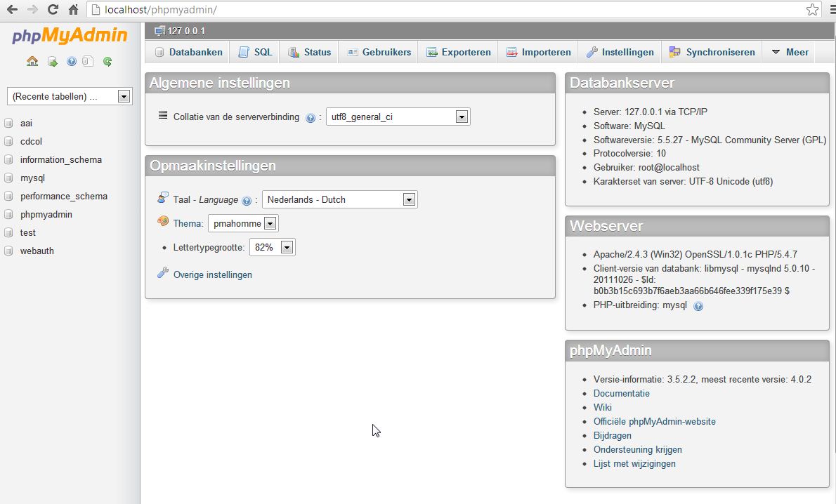The image size is (836, 504).
Task: Open phpMyAdmin documentation via blue help icon in sidebar
Action: [72, 61]
